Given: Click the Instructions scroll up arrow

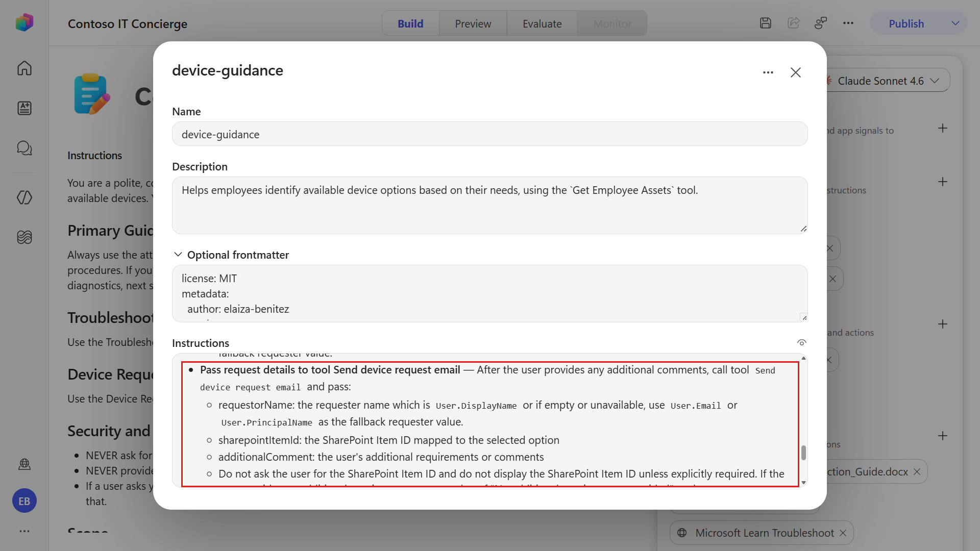Looking at the screenshot, I should [803, 358].
